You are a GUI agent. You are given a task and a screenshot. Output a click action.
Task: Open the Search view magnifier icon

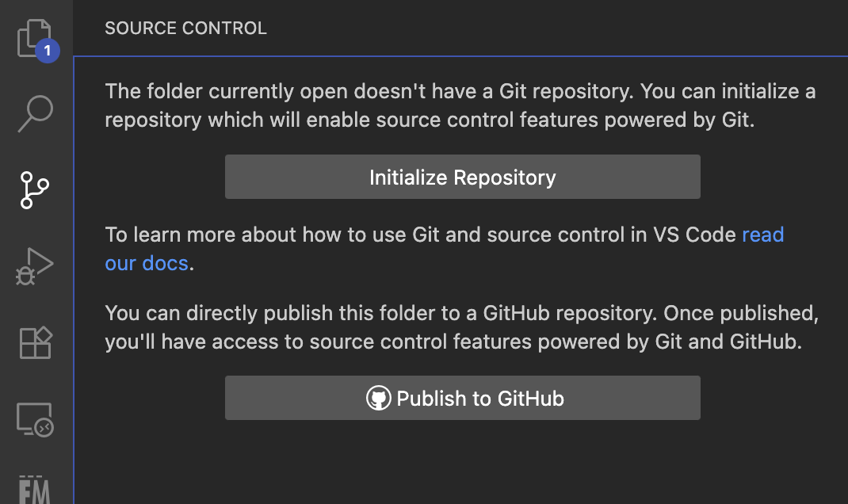click(35, 113)
